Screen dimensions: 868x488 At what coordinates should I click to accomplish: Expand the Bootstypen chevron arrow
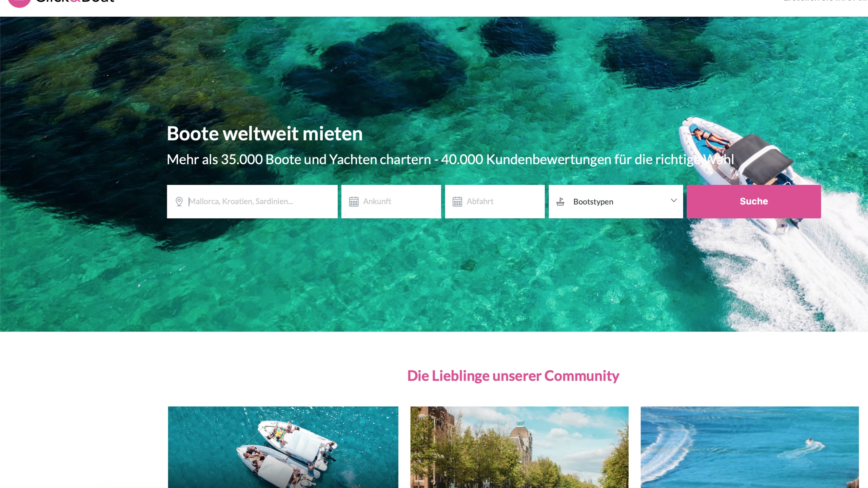pos(674,201)
